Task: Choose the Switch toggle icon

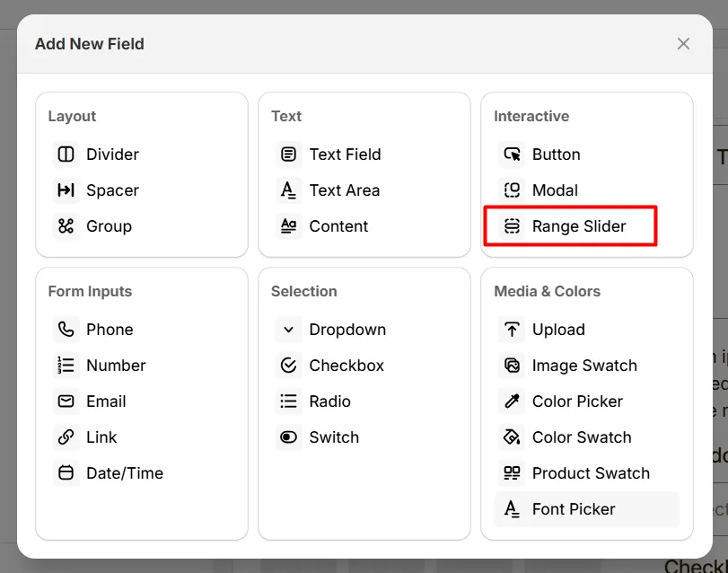Action: [289, 437]
